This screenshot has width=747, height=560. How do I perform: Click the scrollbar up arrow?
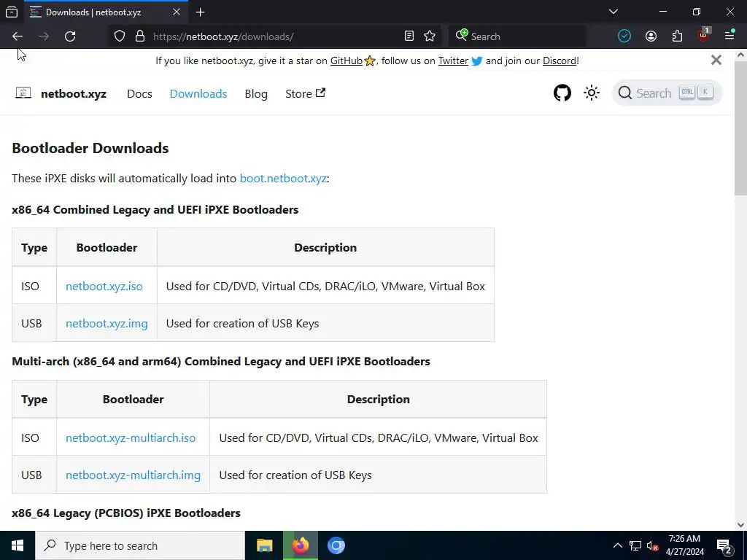point(740,54)
